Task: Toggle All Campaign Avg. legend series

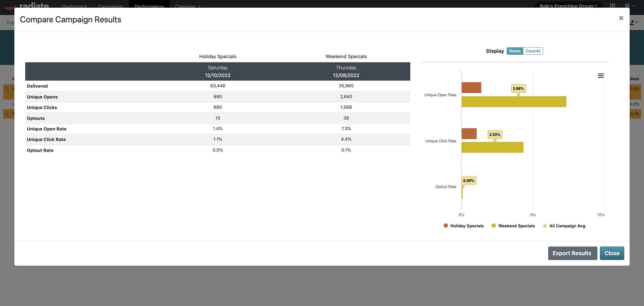Action: (564, 226)
